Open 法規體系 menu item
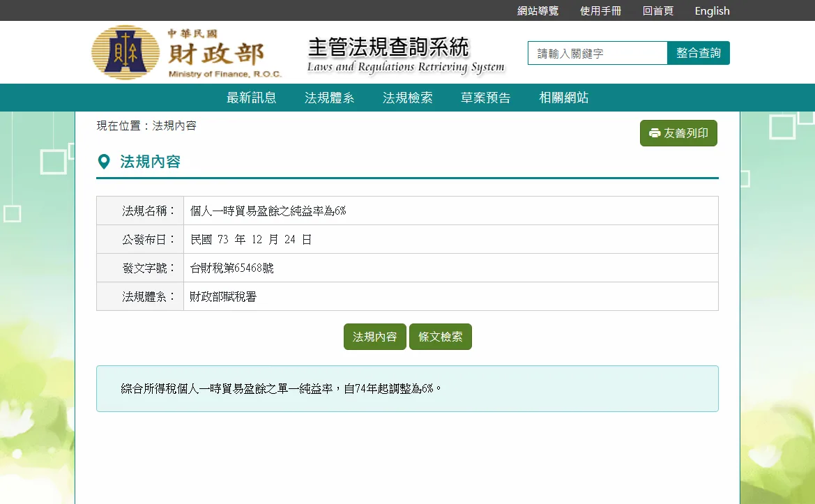Image resolution: width=815 pixels, height=504 pixels. 329,98
